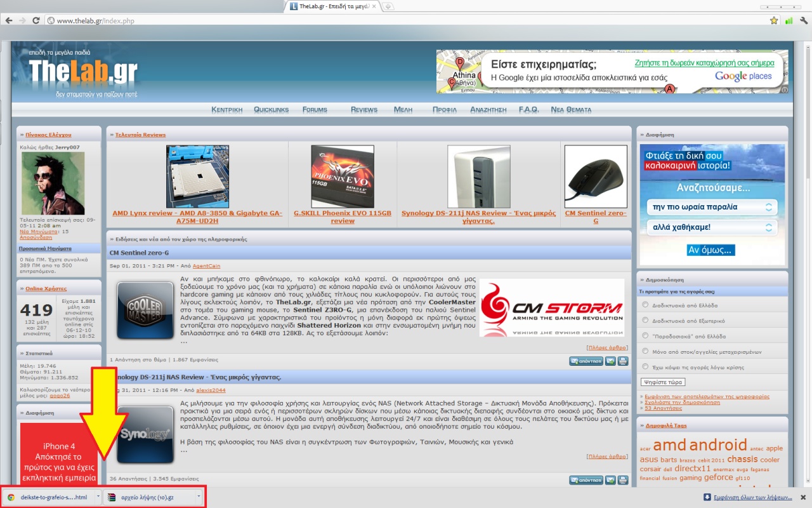Select poll option 'Μόνο από στοκ/αγγελίες μεταχειρισμένων'
Image resolution: width=812 pixels, height=508 pixels.
(645, 351)
